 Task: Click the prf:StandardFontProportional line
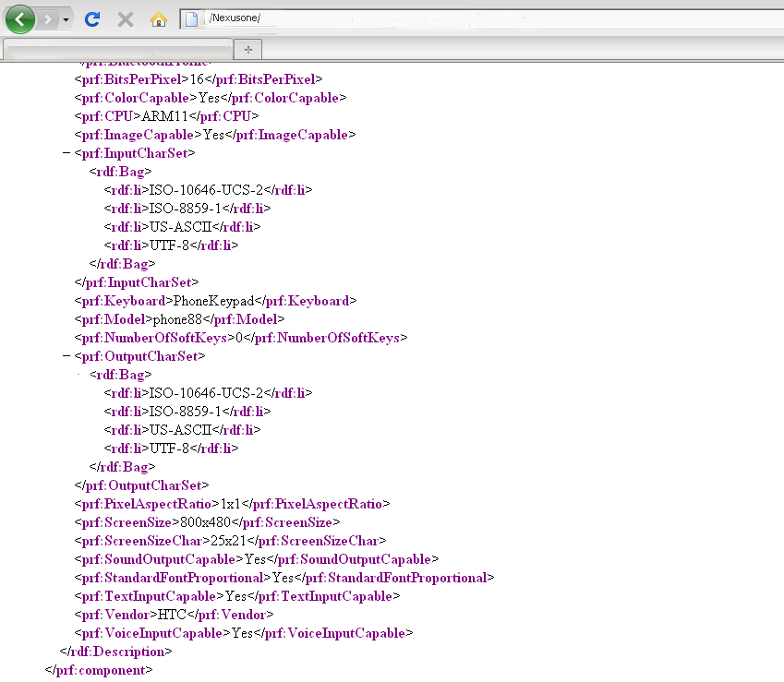(284, 578)
